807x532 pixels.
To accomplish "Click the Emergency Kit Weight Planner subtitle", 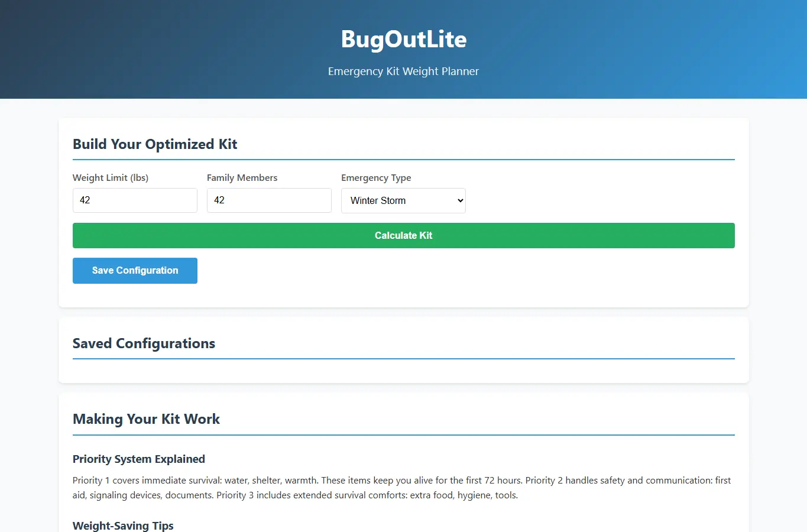I will pos(404,71).
